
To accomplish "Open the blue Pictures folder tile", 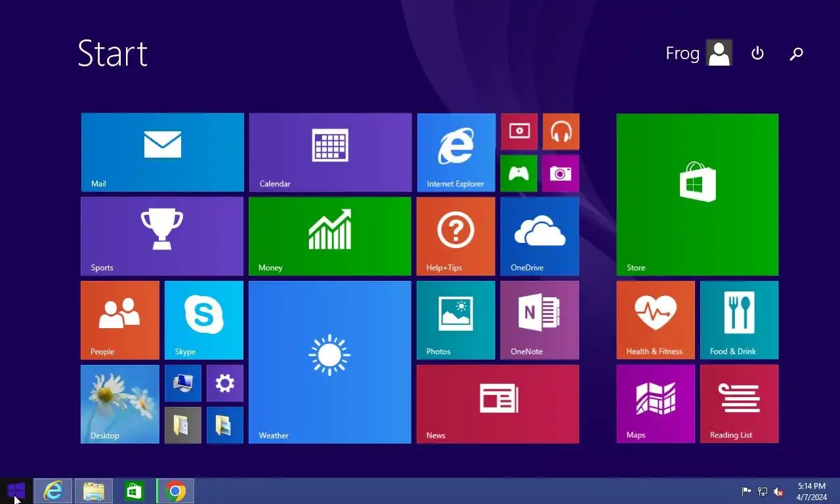I will tap(225, 425).
